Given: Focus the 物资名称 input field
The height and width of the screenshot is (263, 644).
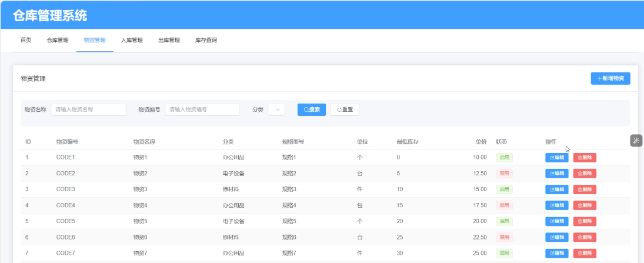Looking at the screenshot, I should [88, 109].
